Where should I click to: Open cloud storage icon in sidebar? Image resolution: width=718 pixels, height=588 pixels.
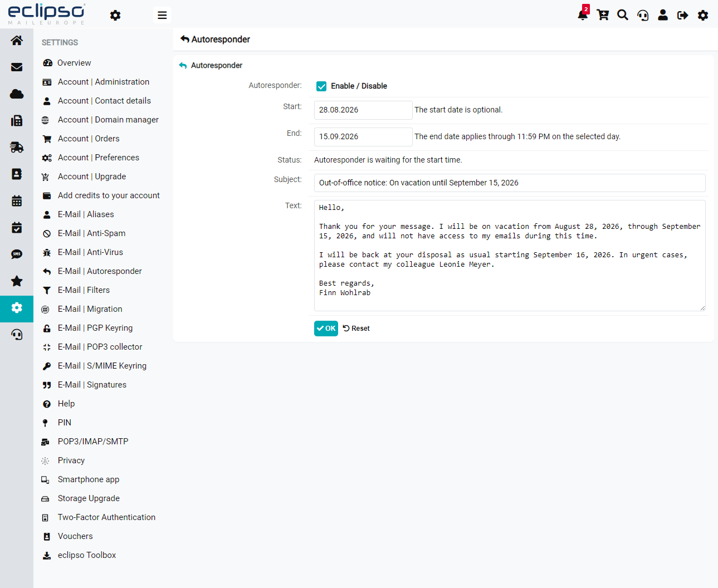click(x=17, y=94)
